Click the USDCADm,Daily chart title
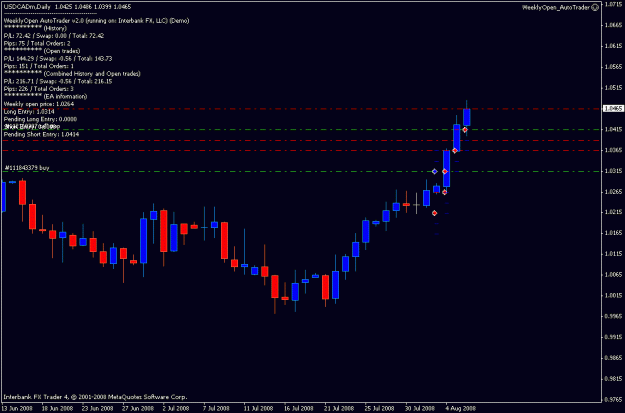The width and height of the screenshot is (625, 413). coord(26,7)
